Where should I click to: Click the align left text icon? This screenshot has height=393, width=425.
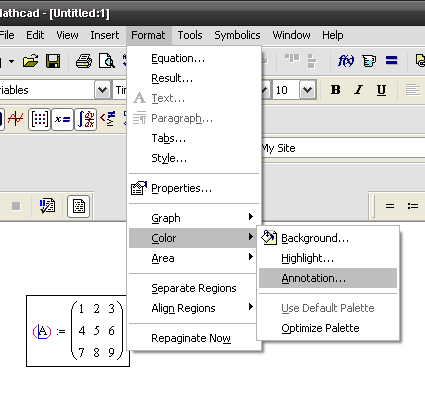coord(413,90)
